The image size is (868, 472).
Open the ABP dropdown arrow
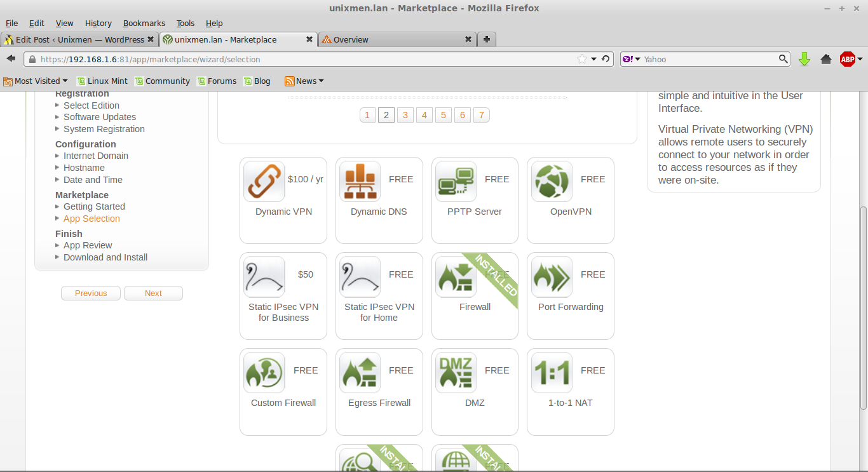860,59
